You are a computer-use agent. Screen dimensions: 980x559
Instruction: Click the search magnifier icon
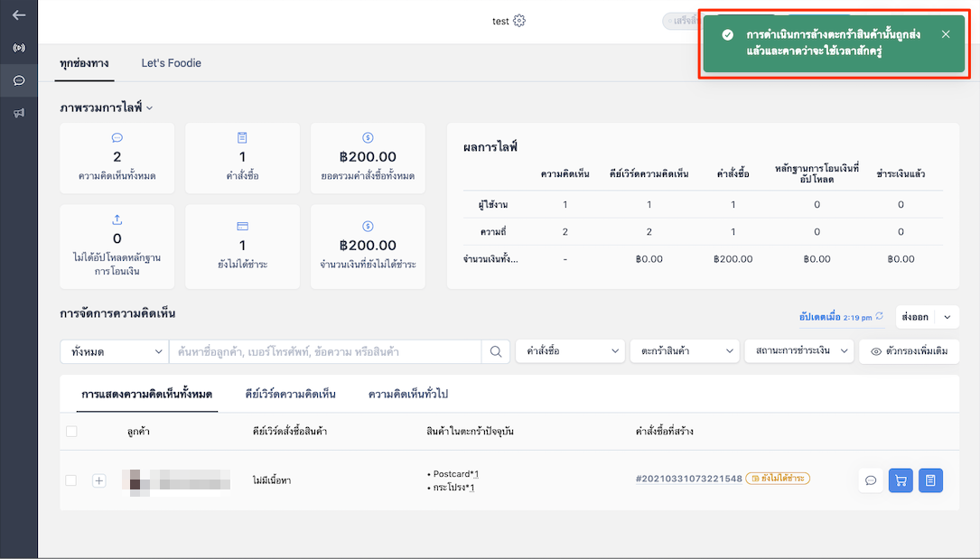(x=496, y=351)
